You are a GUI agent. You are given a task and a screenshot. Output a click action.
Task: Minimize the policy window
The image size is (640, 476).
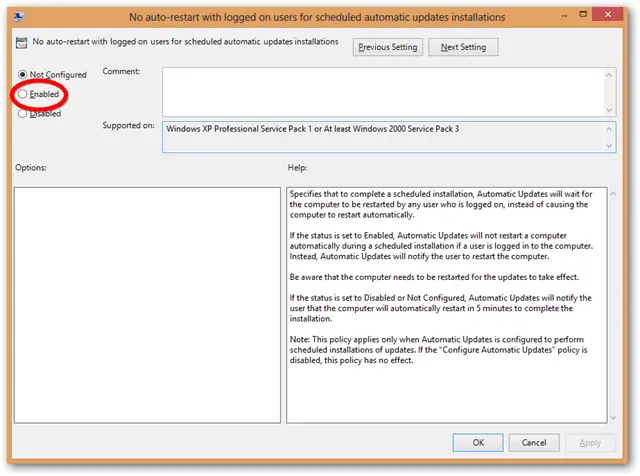564,16
